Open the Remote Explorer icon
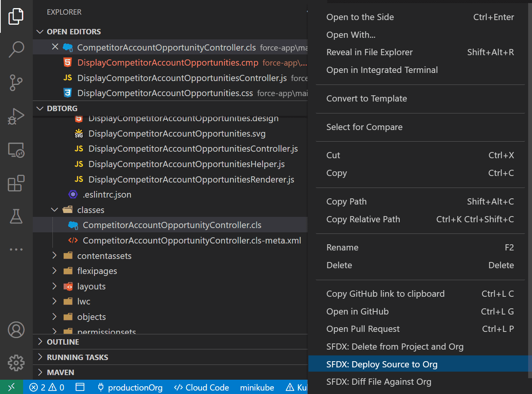The image size is (532, 394). 16,150
